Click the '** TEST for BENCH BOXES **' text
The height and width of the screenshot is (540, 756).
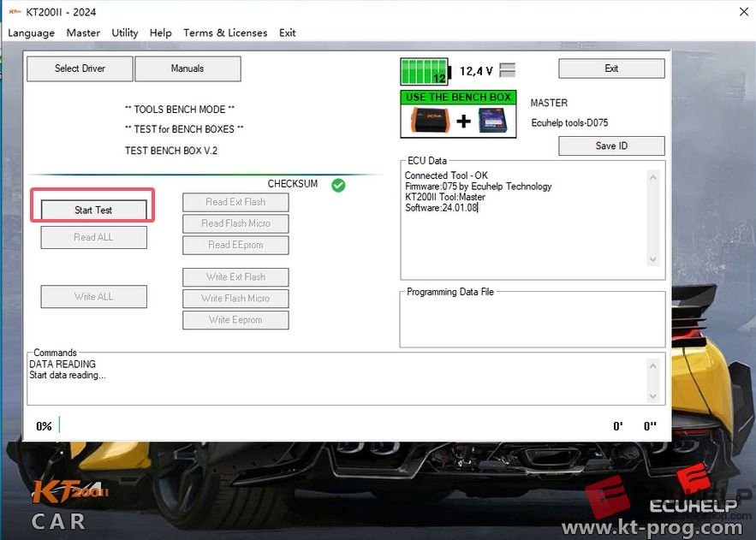point(184,129)
